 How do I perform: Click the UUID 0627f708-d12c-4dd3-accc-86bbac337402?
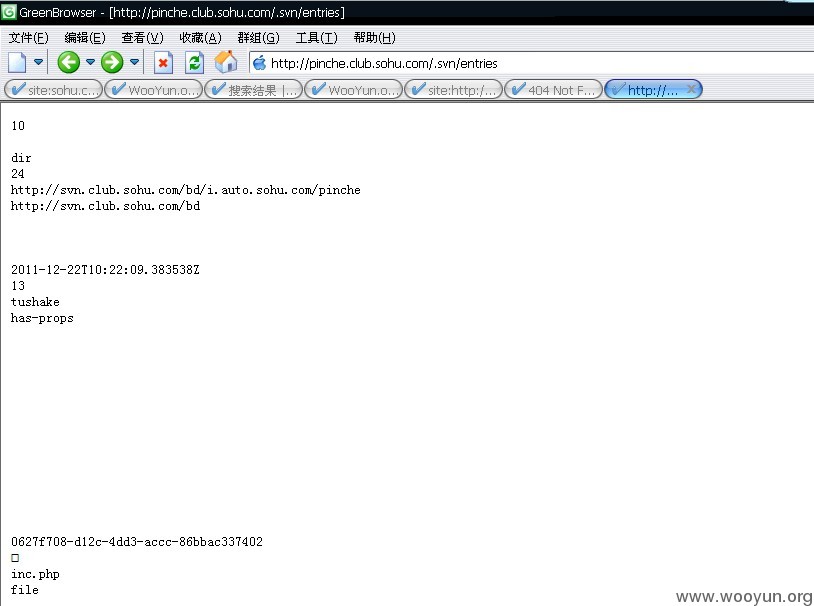pos(137,542)
